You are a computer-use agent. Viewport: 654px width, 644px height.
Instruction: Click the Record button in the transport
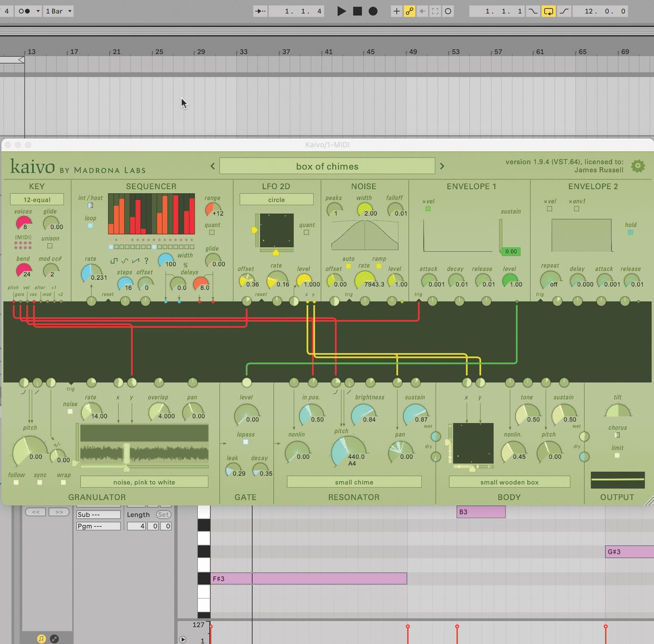click(x=373, y=11)
